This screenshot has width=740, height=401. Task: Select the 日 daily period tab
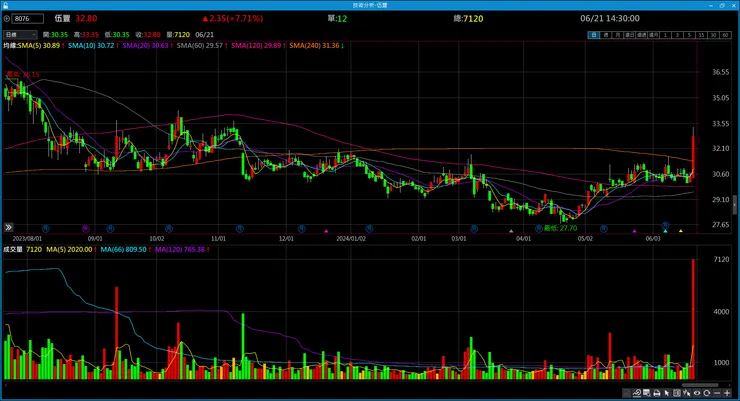[x=594, y=35]
